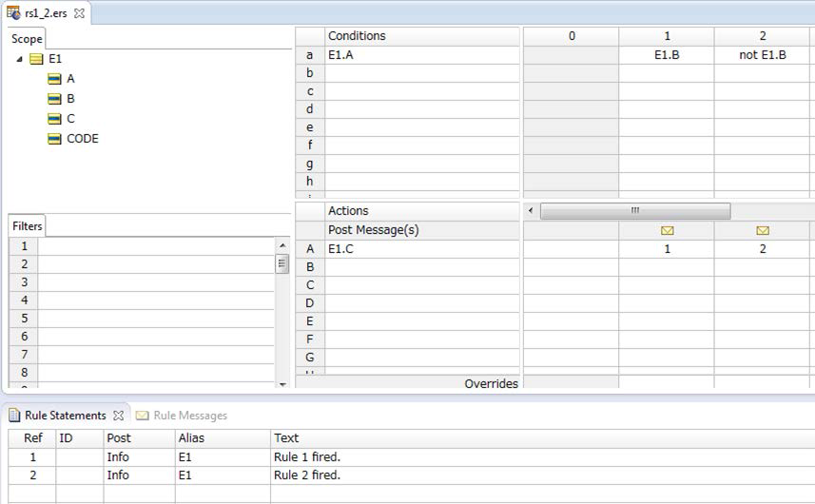Image resolution: width=815 pixels, height=504 pixels.
Task: Click filter row 1 input cell
Action: 156,246
